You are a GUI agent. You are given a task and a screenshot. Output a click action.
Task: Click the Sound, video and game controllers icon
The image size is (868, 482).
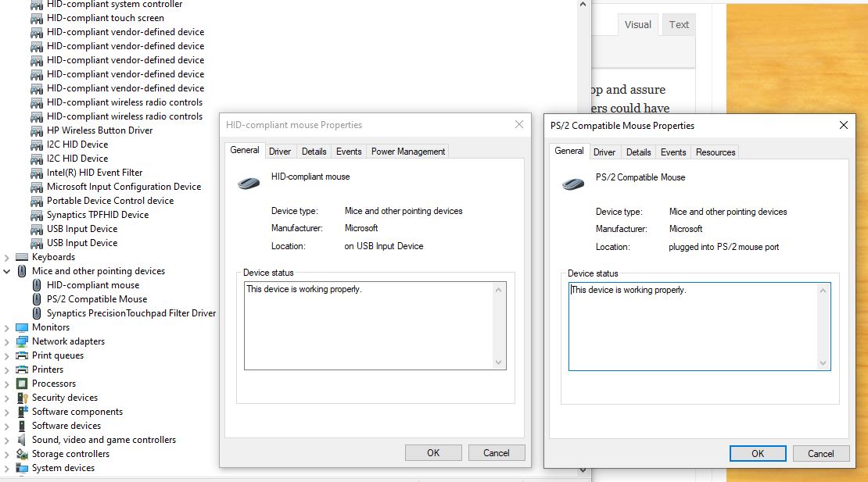point(22,440)
